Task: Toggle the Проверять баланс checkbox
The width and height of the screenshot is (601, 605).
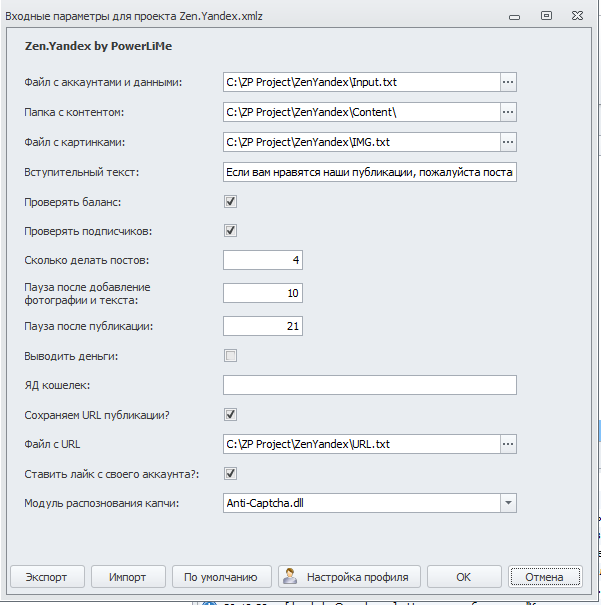Action: click(x=230, y=201)
